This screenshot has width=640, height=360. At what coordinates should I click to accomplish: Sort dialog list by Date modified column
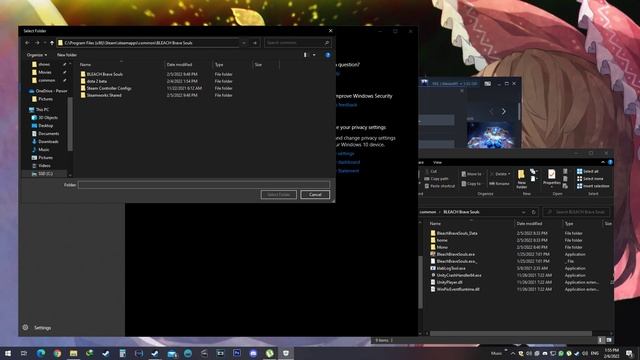[x=180, y=64]
